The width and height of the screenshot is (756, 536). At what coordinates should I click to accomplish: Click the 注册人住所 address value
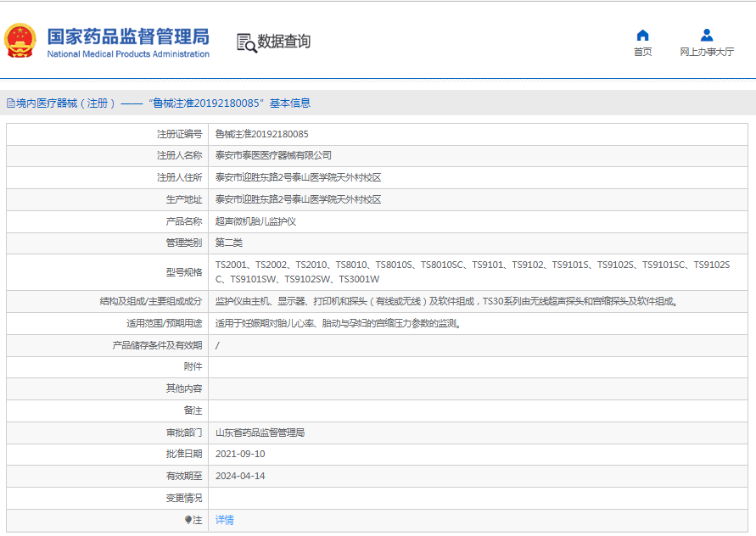pos(298,177)
